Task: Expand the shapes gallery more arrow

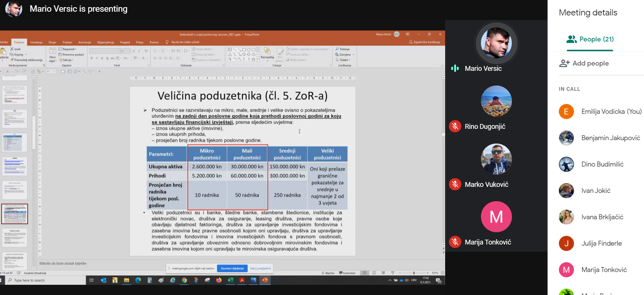Action: (x=258, y=59)
